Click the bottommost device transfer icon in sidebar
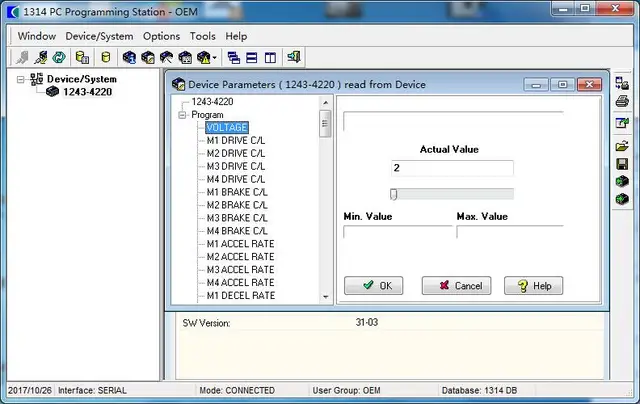This screenshot has width=640, height=404. 622,199
